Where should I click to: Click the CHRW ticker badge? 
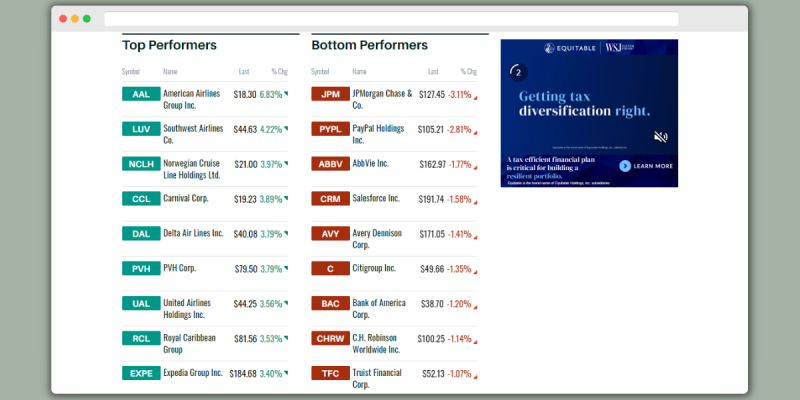coord(331,338)
